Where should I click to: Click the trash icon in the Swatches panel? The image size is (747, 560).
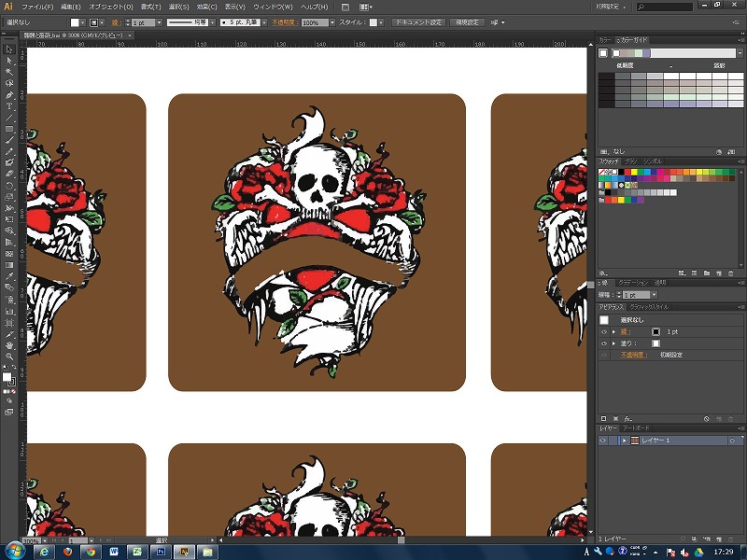click(730, 273)
